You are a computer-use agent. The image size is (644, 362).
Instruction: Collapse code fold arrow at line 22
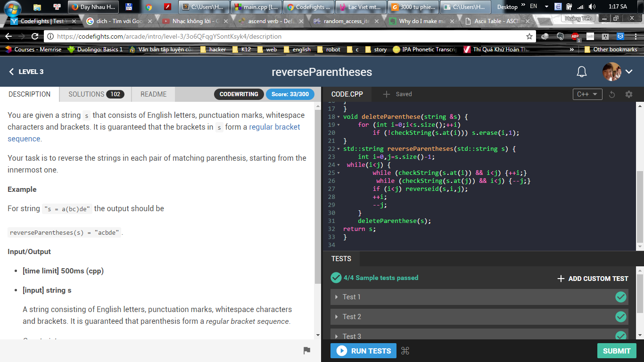[339, 149]
